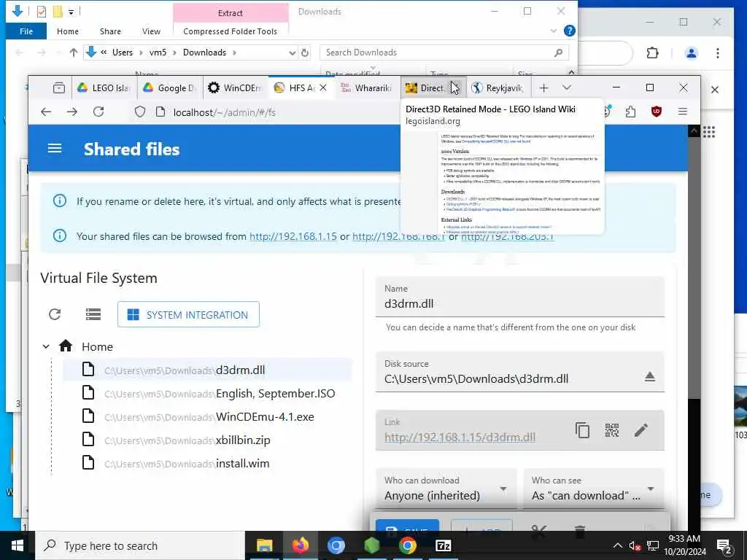Select WinCDEmu-4.1.exe in the tree
This screenshot has width=747, height=560.
(x=207, y=416)
